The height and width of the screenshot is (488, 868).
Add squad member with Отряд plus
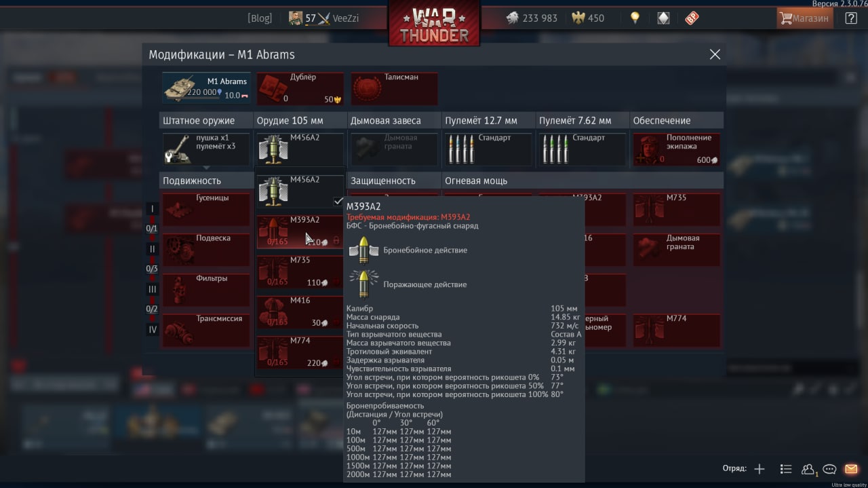pyautogui.click(x=759, y=469)
